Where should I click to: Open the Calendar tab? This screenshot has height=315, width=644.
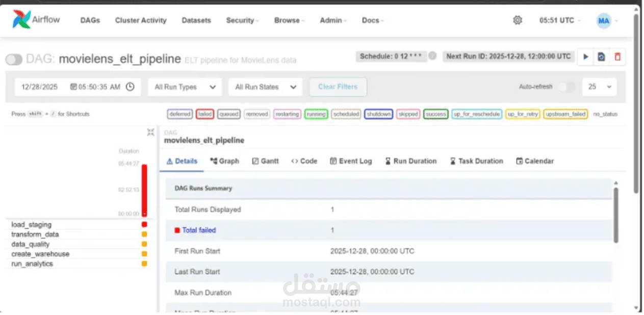click(535, 161)
